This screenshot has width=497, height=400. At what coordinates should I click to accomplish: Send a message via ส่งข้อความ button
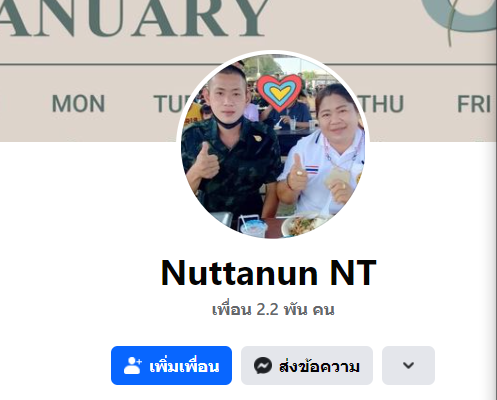click(307, 365)
